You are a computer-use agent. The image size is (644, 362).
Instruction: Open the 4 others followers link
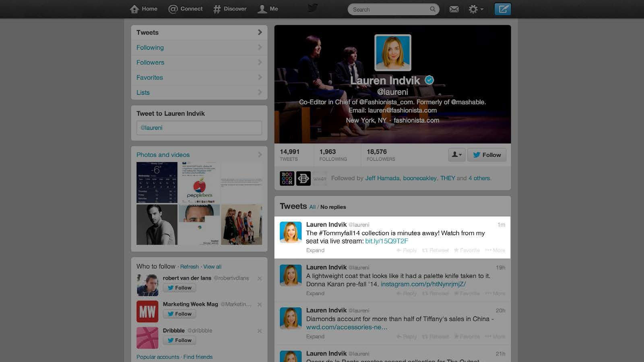[479, 178]
